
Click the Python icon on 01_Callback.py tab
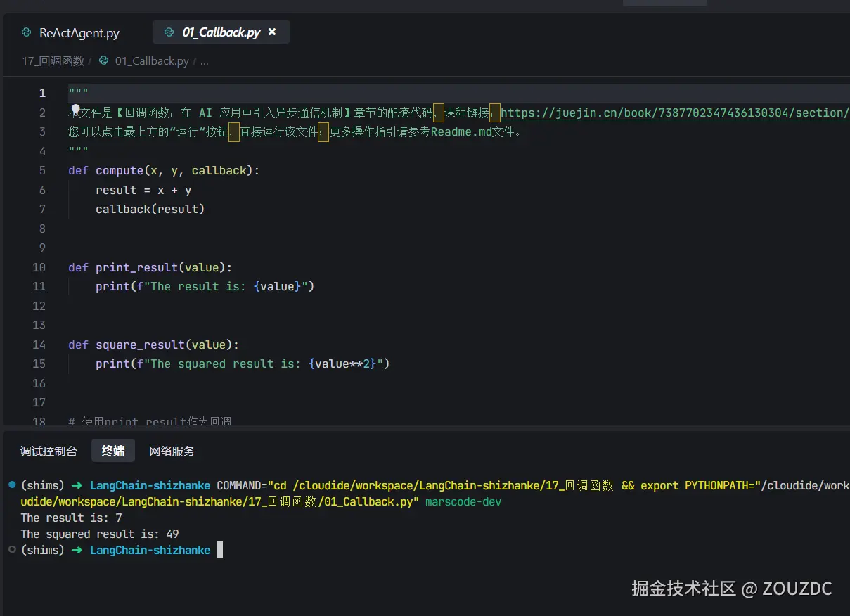167,32
